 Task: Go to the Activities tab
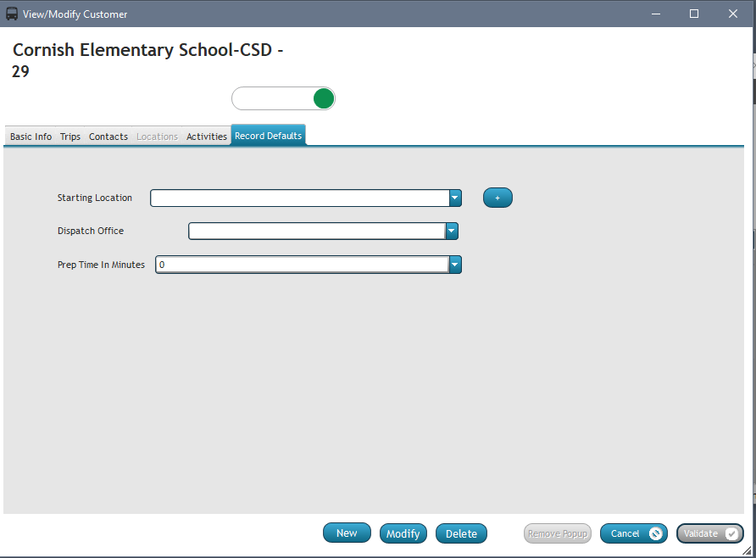coord(207,137)
